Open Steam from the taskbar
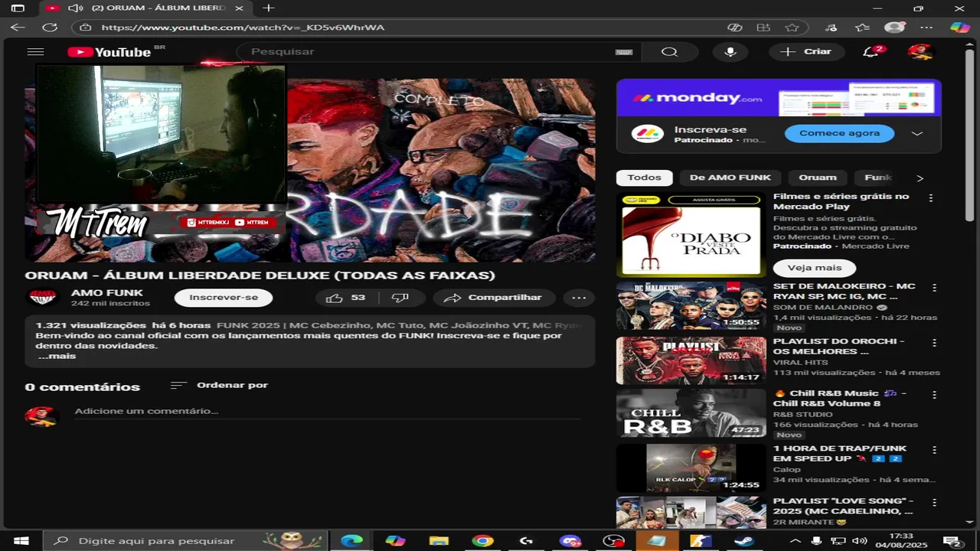The image size is (980, 551). pos(743,541)
